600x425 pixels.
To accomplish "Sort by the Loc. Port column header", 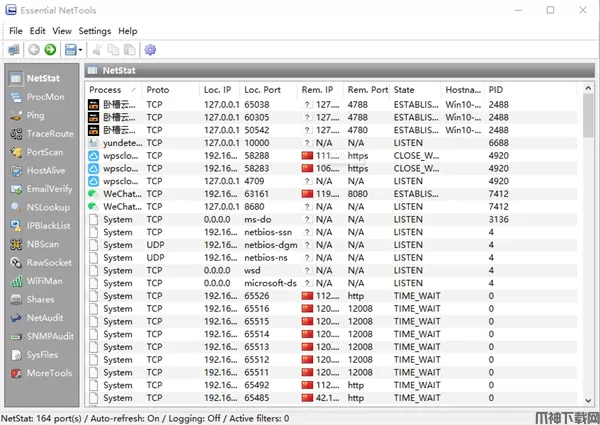I will click(268, 90).
